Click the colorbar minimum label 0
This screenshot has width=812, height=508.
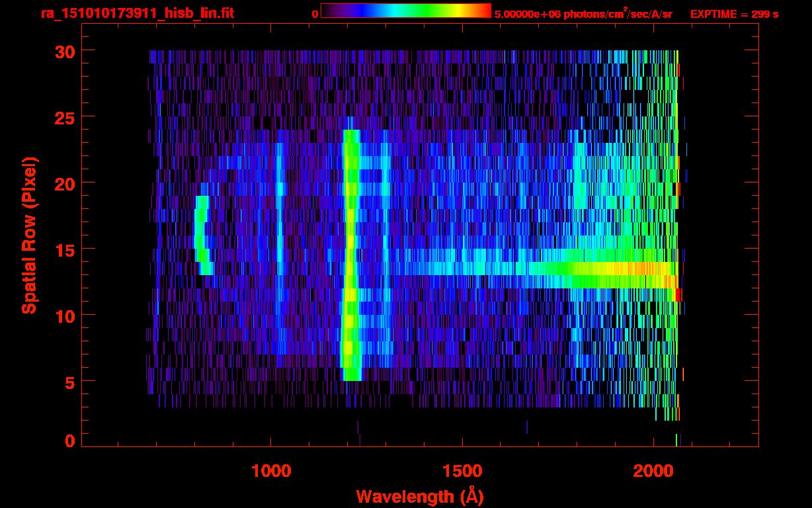coord(315,14)
